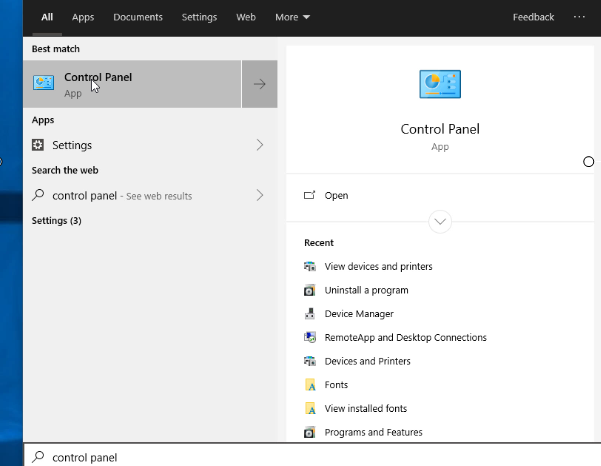Expand the Control Panel best match arrow
601x466 pixels.
(x=259, y=84)
